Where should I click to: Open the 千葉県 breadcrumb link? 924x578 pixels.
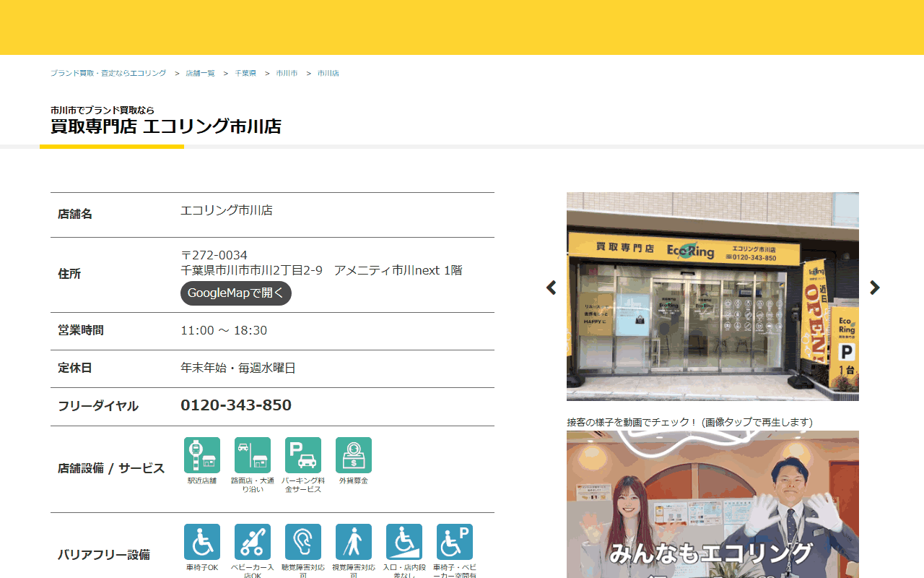245,74
